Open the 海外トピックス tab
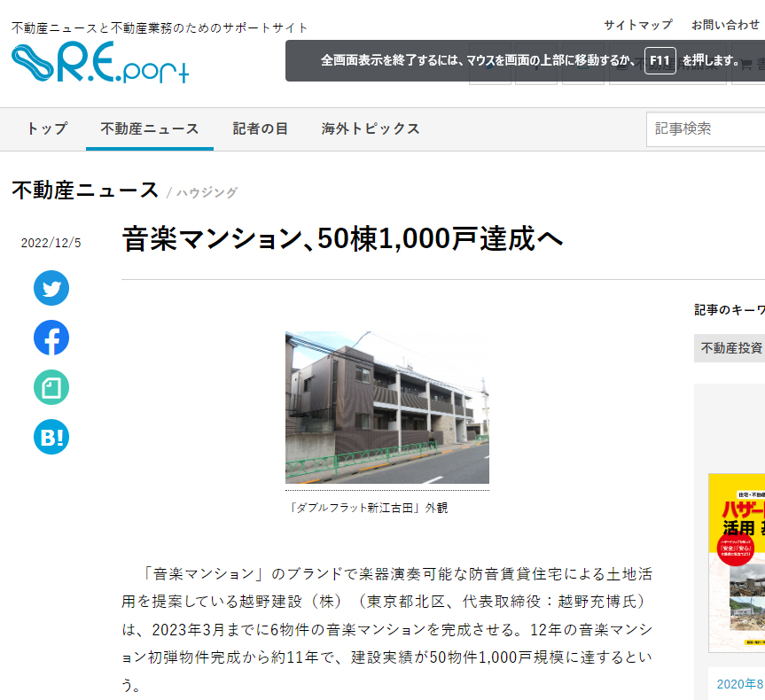The height and width of the screenshot is (700, 765). [371, 128]
